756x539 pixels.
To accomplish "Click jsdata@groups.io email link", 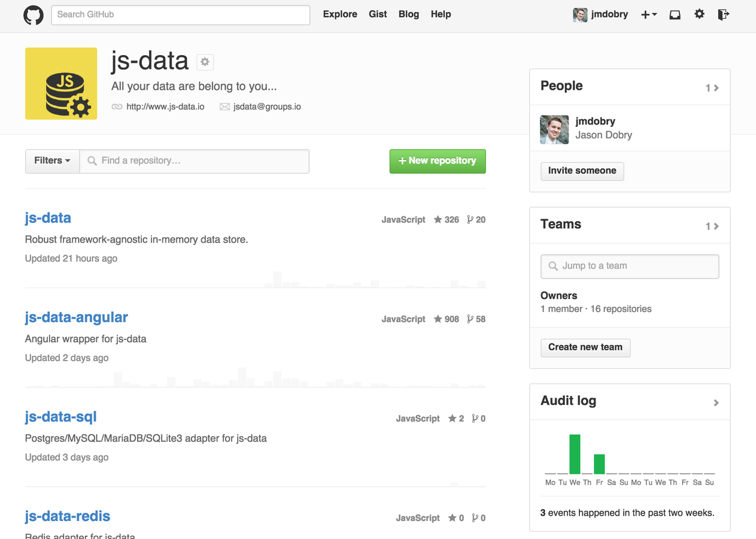I will click(267, 107).
